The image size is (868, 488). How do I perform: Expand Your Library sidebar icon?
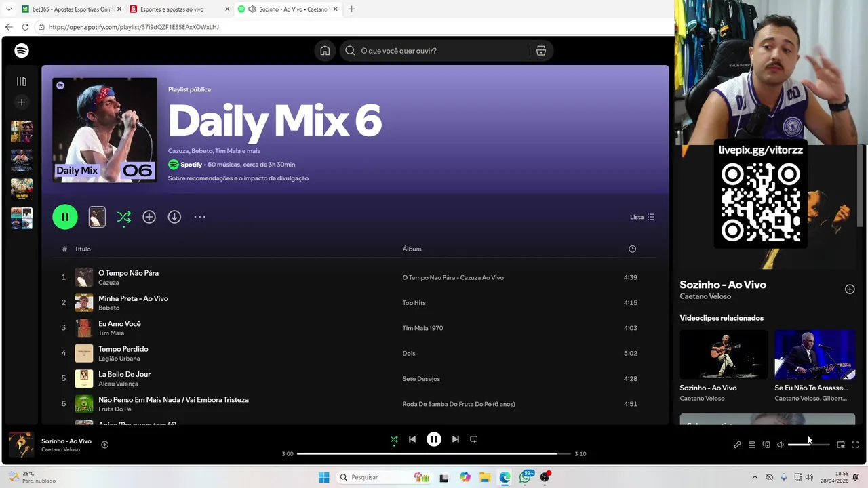click(x=22, y=81)
